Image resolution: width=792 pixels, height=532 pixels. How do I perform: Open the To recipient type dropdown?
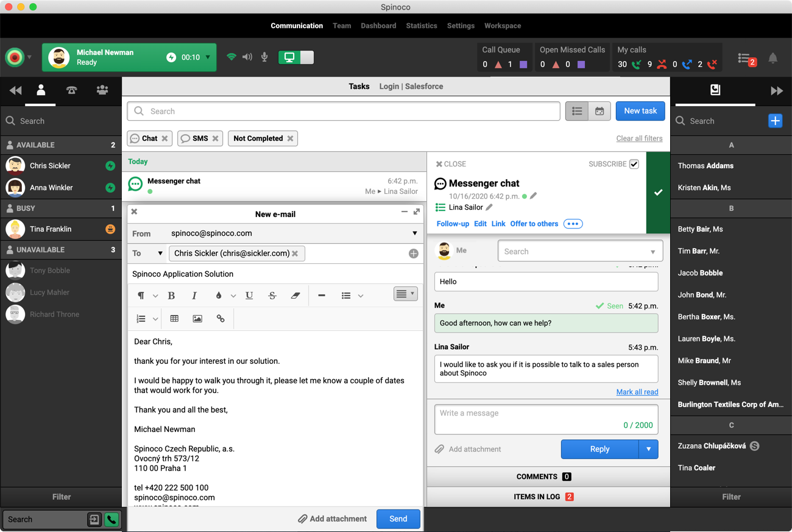tap(160, 254)
